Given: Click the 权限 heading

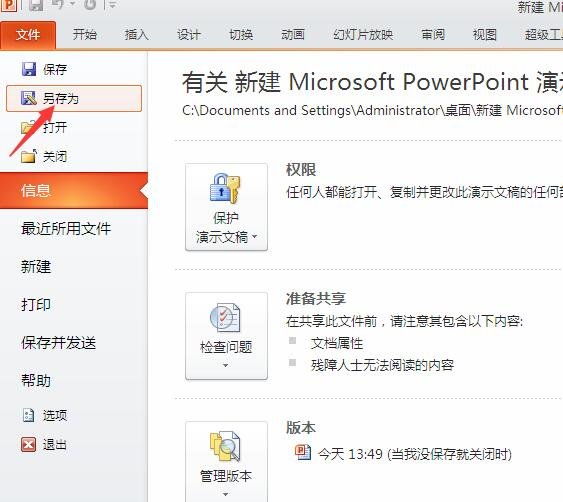Looking at the screenshot, I should tap(301, 170).
